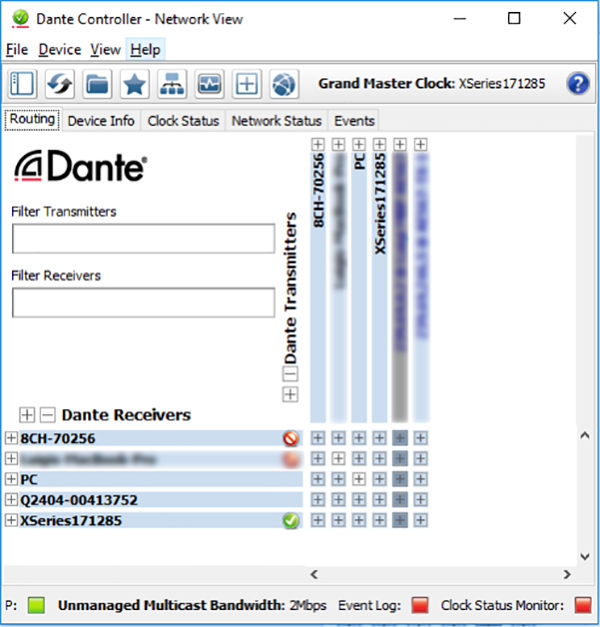The height and width of the screenshot is (627, 600).
Task: Select the 8CH-70256 receiver name
Action: (x=58, y=439)
